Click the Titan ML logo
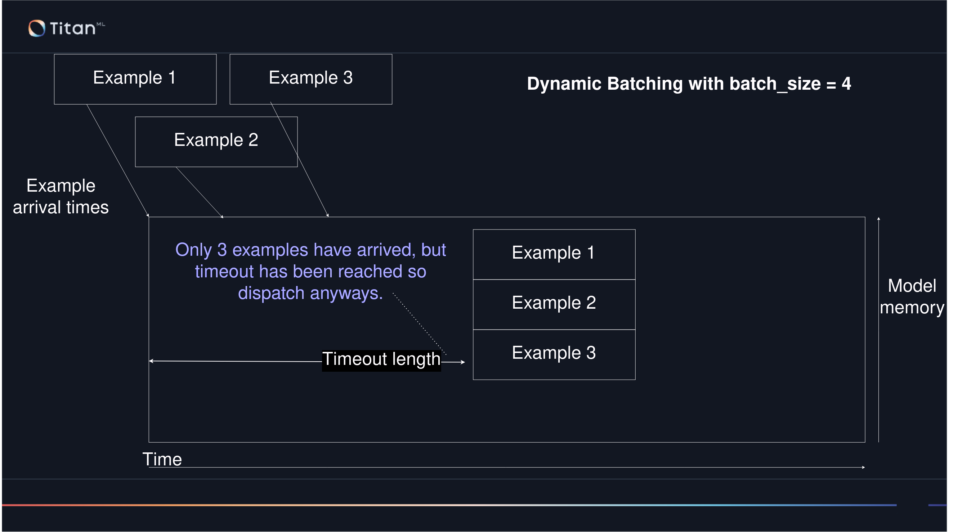 (x=66, y=28)
